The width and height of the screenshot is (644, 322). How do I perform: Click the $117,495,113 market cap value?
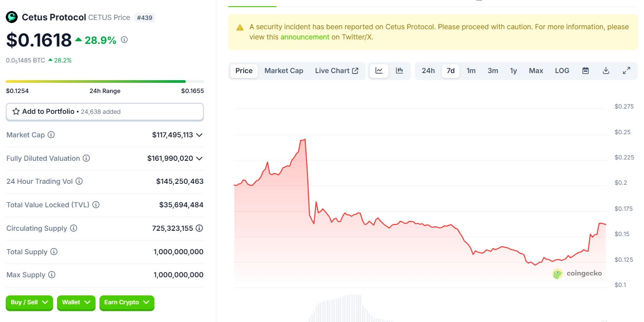click(172, 135)
